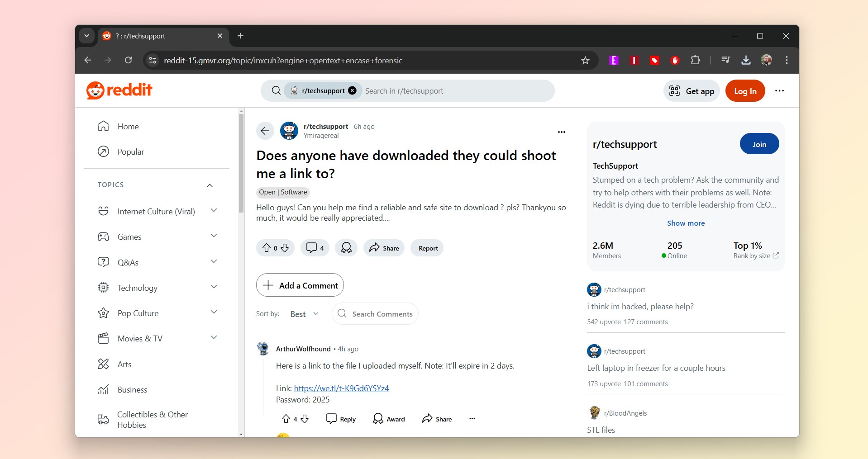Open browser downloads
The image size is (868, 459).
[745, 60]
